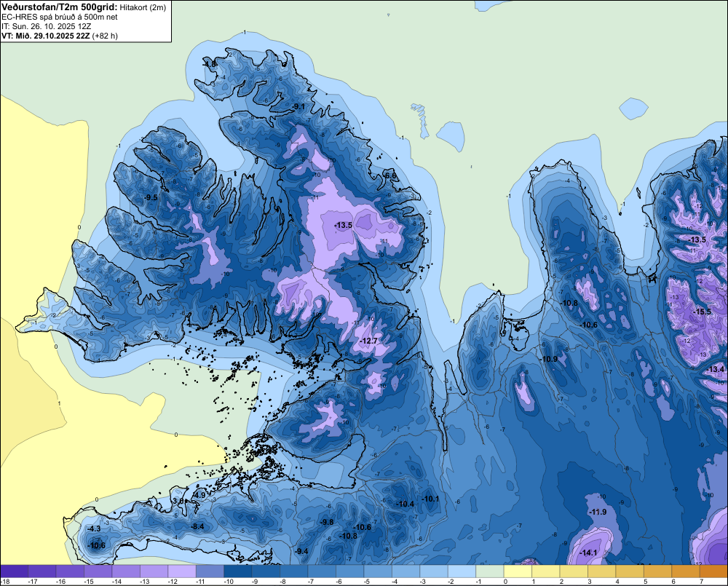Select the pale green swatch between -1 and 0

(490, 571)
